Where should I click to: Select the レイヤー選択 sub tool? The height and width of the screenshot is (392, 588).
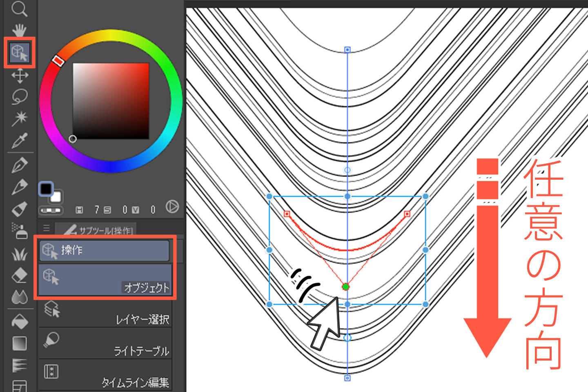coord(105,314)
